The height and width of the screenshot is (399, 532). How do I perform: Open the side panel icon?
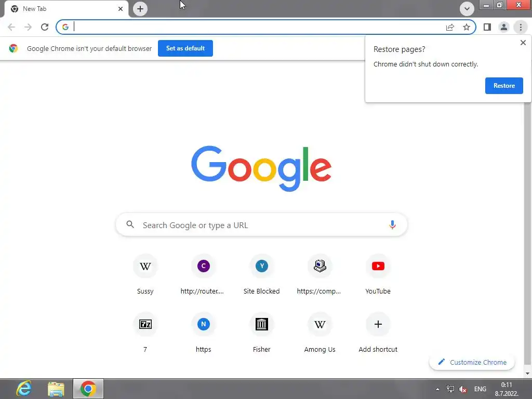[x=487, y=27]
